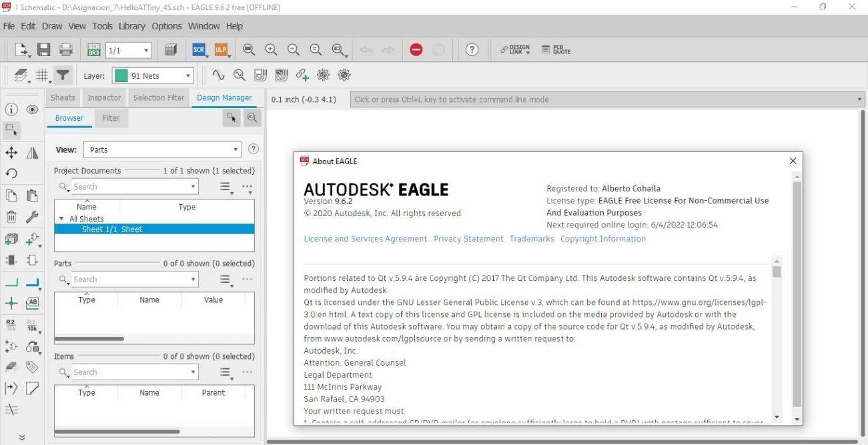
Task: Click the red Stop command icon
Action: [x=416, y=50]
